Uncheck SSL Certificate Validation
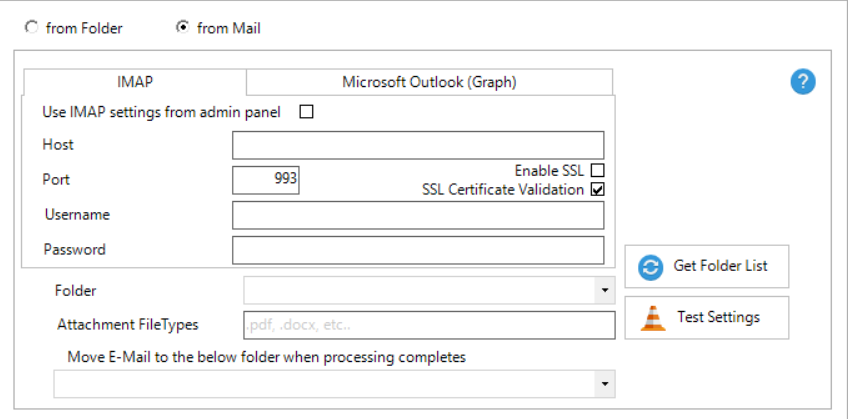This screenshot has height=419, width=848. tap(598, 189)
